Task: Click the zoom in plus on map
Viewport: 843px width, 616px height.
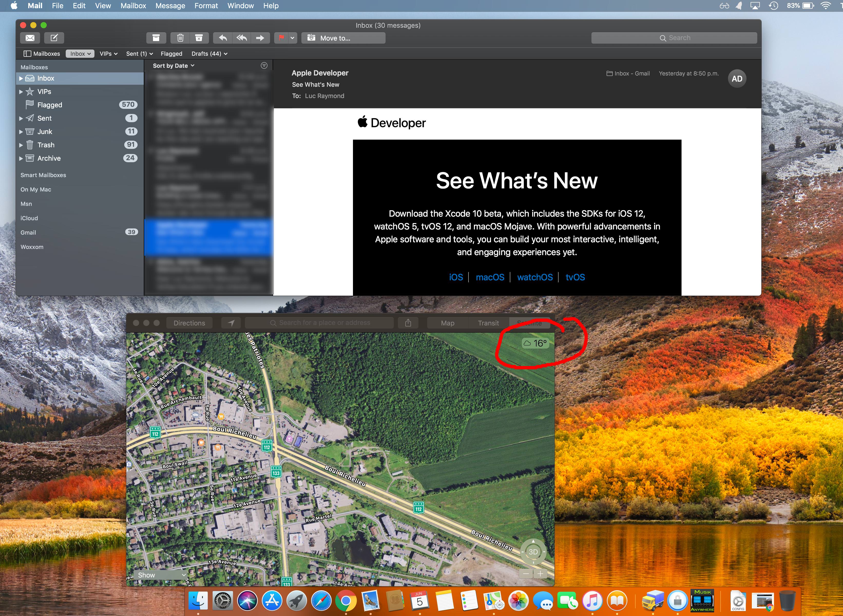Action: click(540, 574)
